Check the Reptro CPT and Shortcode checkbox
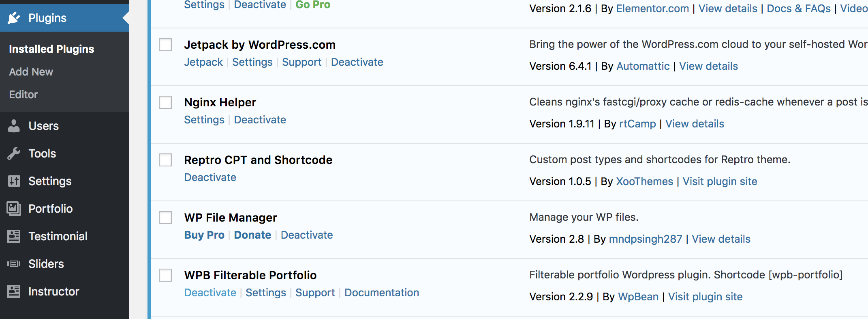This screenshot has width=868, height=319. click(165, 160)
